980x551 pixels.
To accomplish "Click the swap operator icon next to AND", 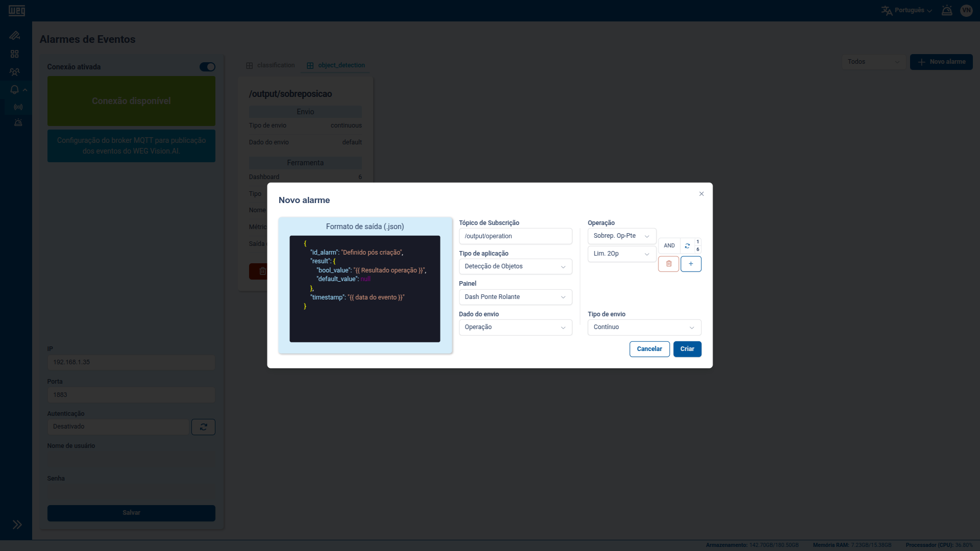I will pos(687,245).
